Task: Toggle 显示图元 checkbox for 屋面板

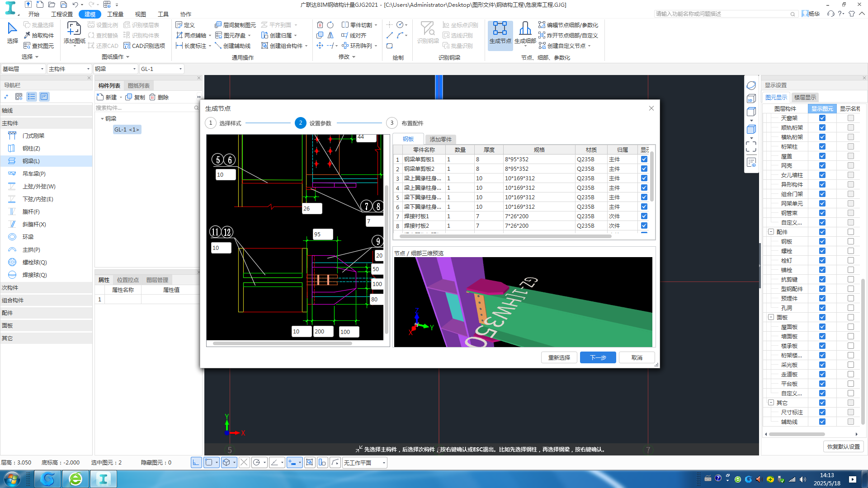Action: click(822, 327)
